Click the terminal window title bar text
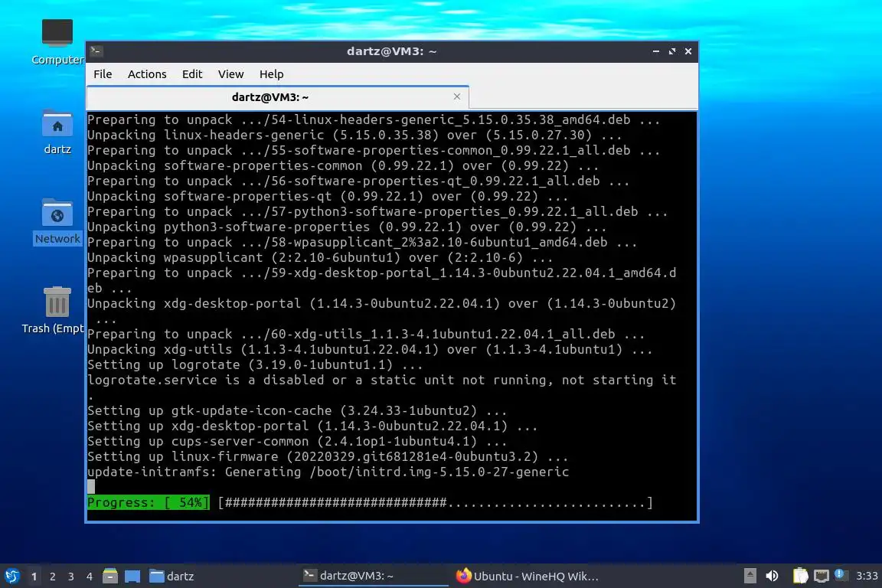Viewport: 882px width, 588px height. pos(391,51)
